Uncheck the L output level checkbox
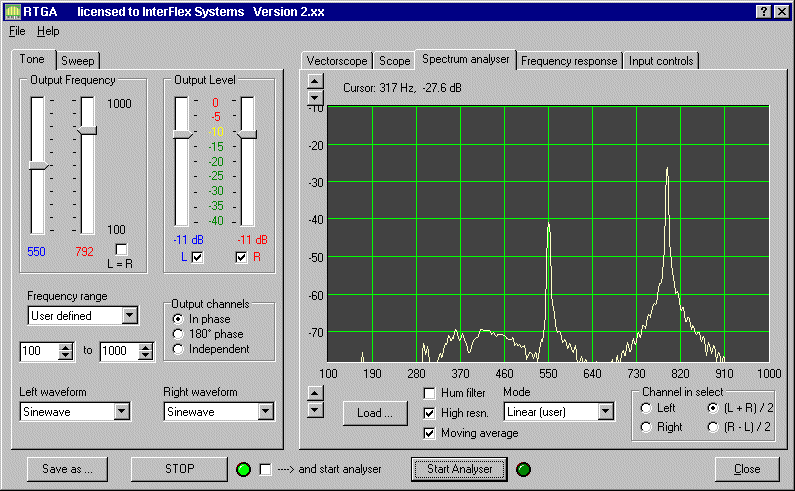The image size is (795, 491). click(x=197, y=257)
